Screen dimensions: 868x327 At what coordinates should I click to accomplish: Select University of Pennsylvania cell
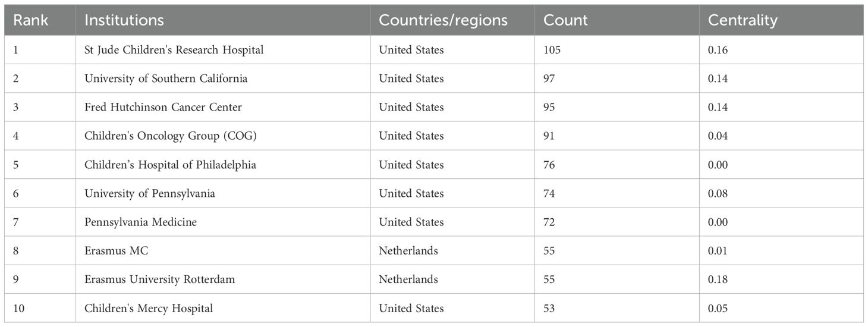click(x=223, y=193)
